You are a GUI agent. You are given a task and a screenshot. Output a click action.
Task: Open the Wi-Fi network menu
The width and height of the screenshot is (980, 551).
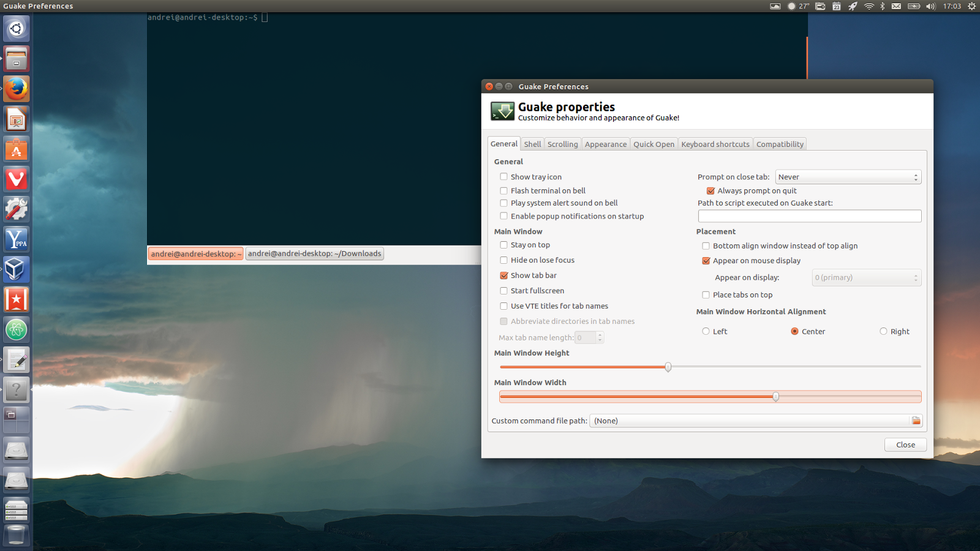point(869,6)
